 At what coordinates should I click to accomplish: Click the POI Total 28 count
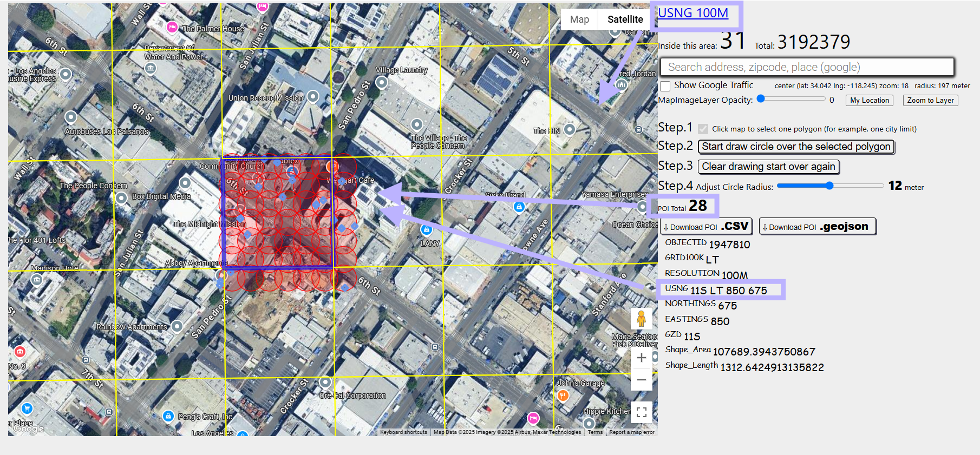pos(697,206)
